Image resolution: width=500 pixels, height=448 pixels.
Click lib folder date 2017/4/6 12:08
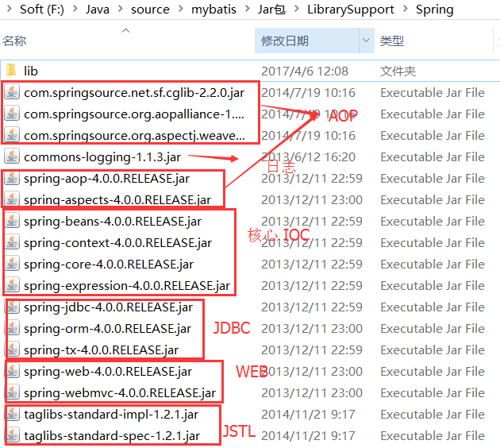(305, 71)
